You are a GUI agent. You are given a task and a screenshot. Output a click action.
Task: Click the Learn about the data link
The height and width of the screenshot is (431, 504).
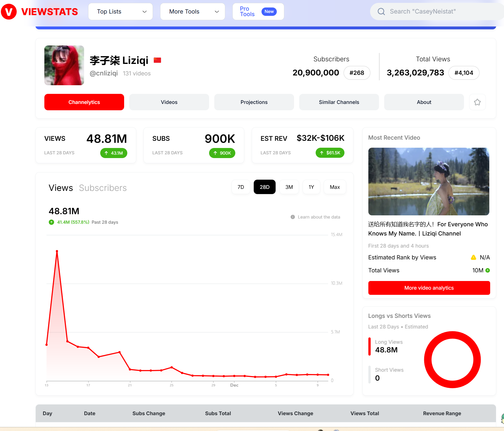tap(319, 217)
